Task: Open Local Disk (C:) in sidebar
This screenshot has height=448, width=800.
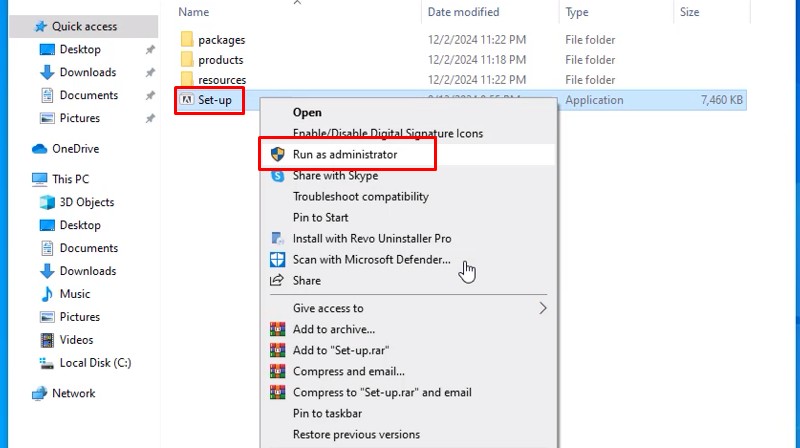Action: tap(95, 363)
